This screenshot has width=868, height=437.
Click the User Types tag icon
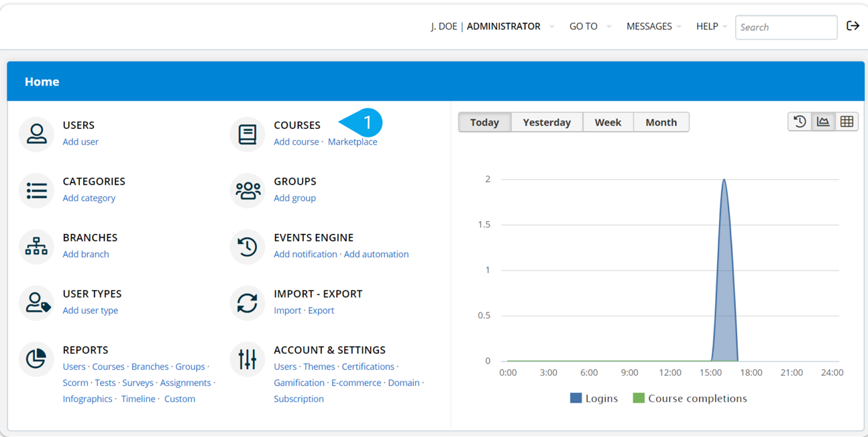tap(36, 303)
